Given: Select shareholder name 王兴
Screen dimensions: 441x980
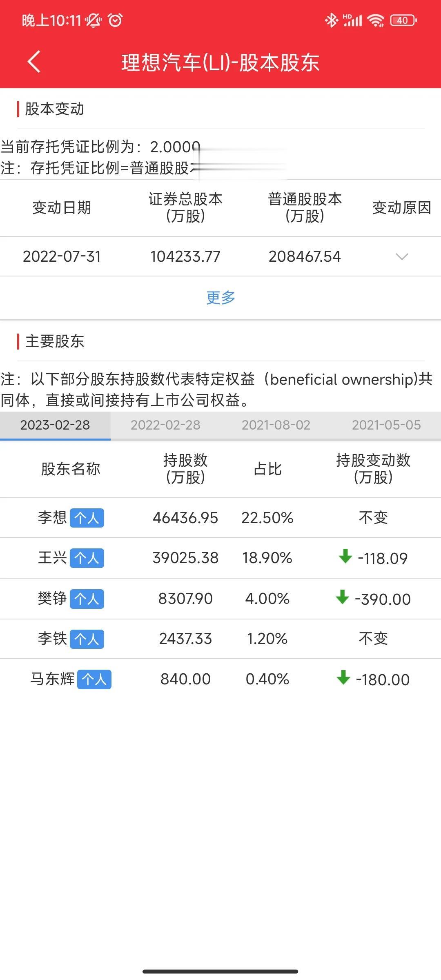Looking at the screenshot, I should click(52, 557).
